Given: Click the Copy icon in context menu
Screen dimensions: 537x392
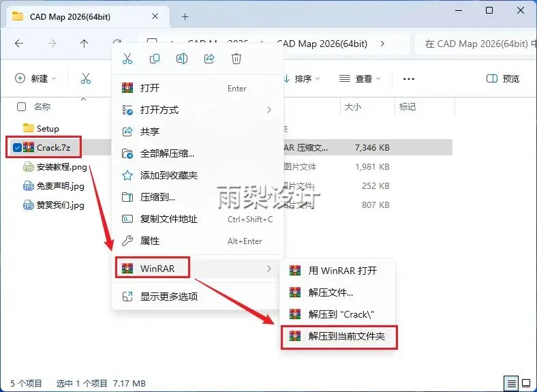Looking at the screenshot, I should click(x=155, y=59).
